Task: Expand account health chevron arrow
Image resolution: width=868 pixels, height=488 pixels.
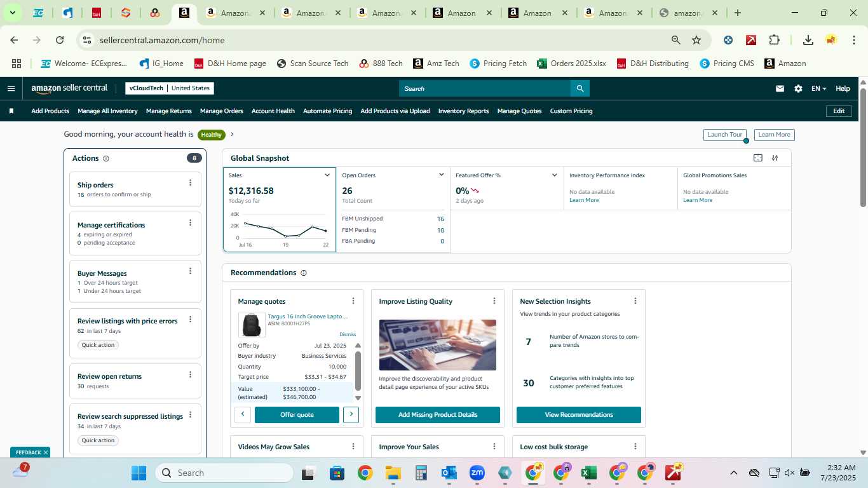Action: pos(233,135)
